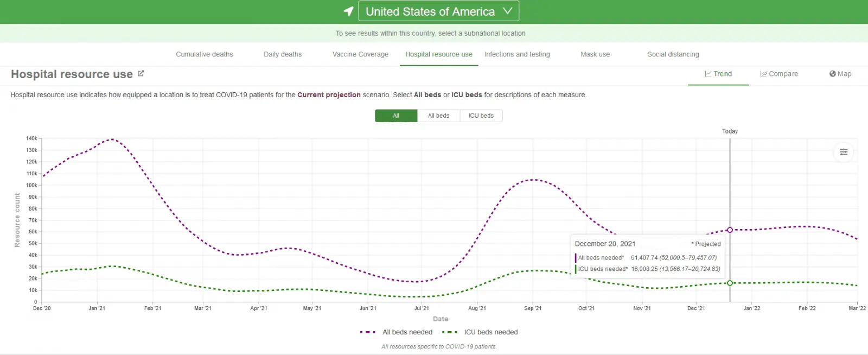Open the Cumulative deaths tab
The height and width of the screenshot is (355, 868).
pyautogui.click(x=205, y=54)
